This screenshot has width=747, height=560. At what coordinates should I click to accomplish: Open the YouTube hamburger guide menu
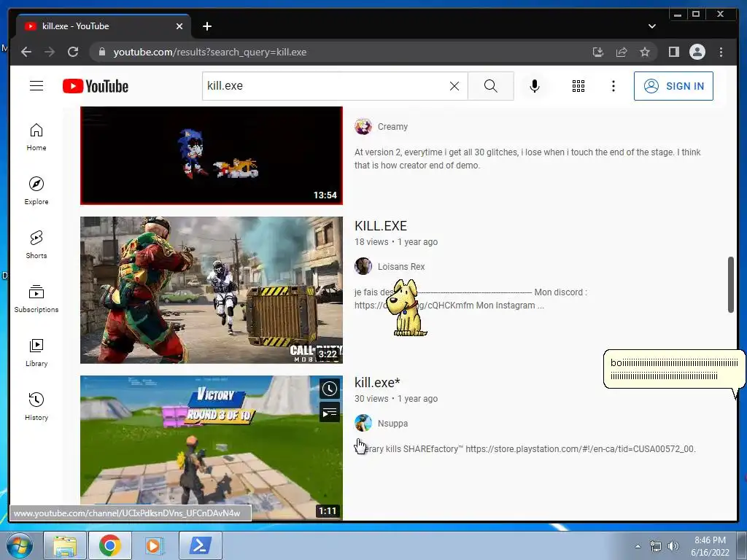[36, 86]
